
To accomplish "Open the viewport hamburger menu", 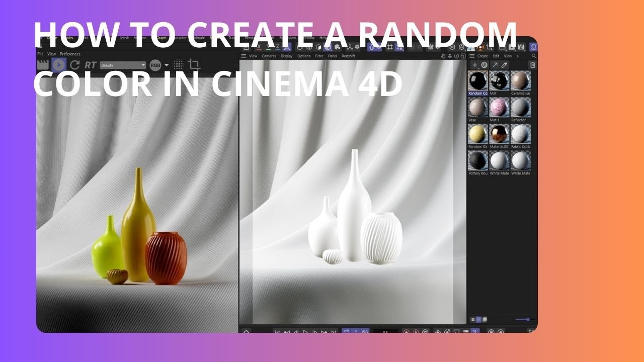I will coord(244,56).
